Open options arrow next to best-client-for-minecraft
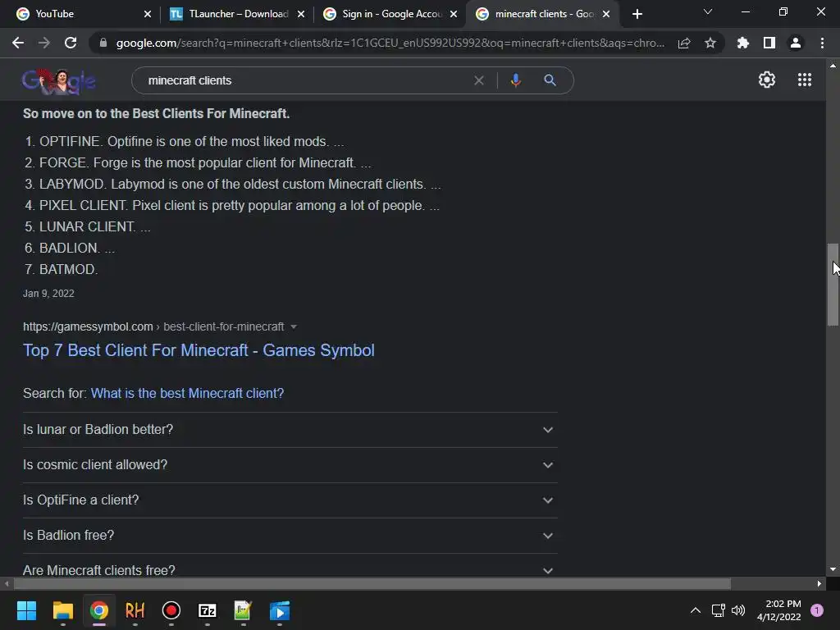 [x=294, y=326]
